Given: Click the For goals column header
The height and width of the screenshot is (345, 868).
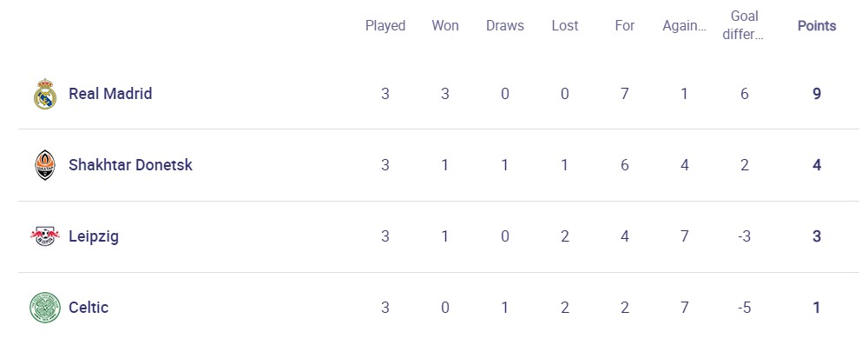Looking at the screenshot, I should (x=624, y=25).
